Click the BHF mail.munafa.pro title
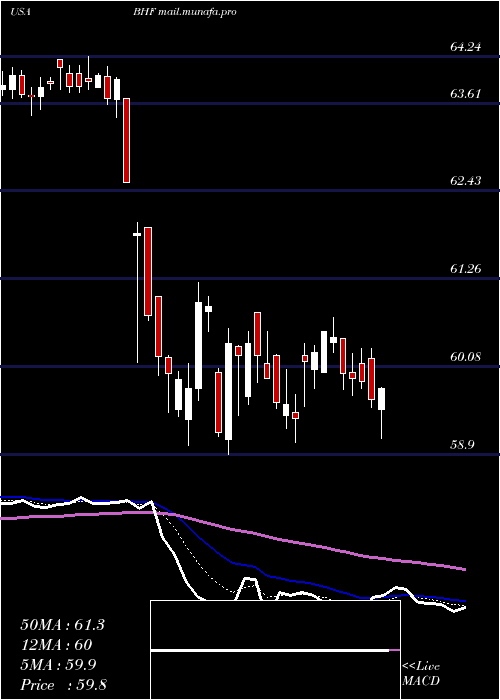 [x=184, y=12]
